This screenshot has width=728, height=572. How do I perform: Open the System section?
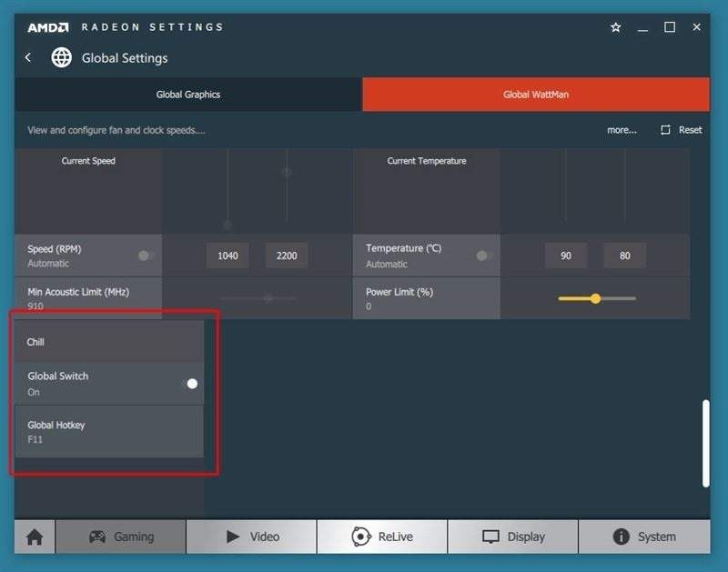(x=644, y=537)
